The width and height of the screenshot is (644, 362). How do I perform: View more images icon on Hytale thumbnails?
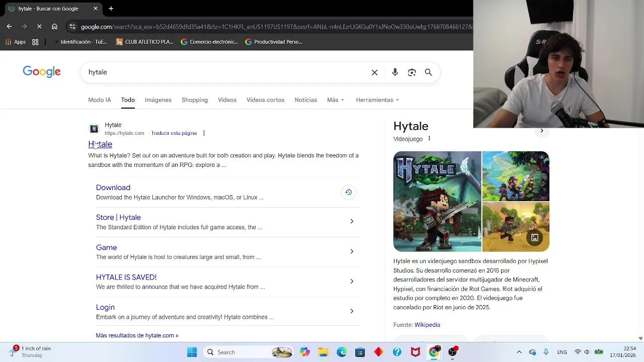coord(535,237)
